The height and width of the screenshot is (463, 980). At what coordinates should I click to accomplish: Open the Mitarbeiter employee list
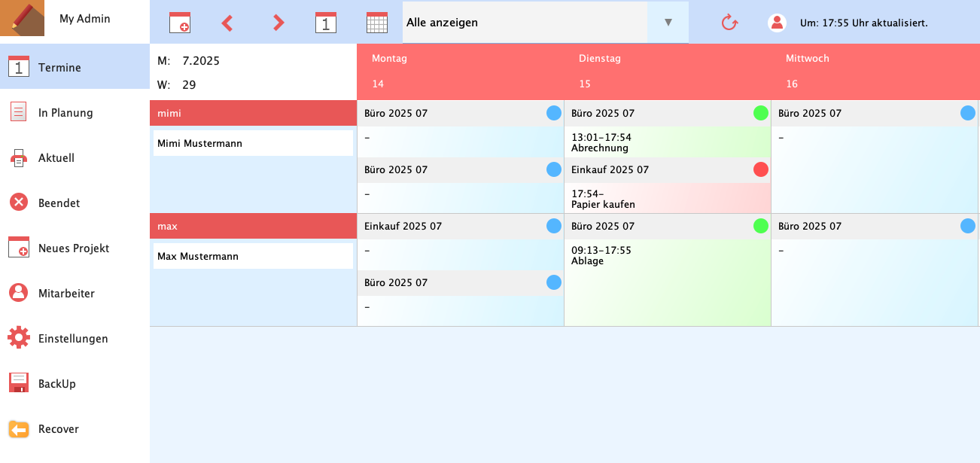[66, 294]
